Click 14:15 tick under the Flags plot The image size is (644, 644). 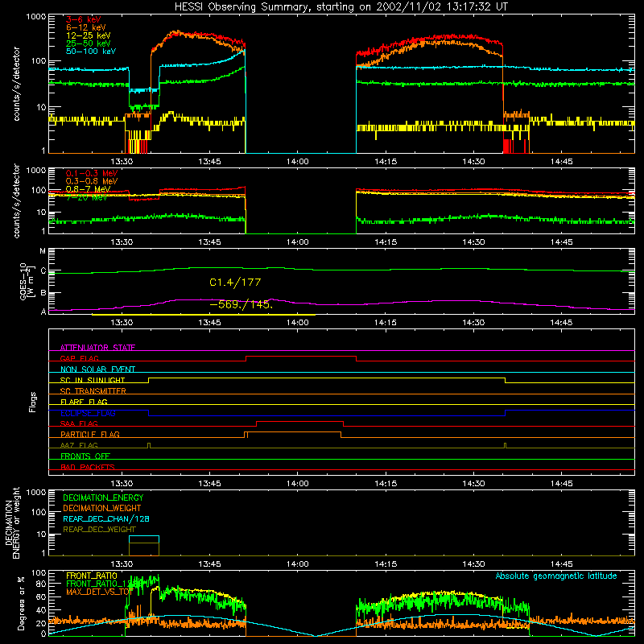point(386,484)
